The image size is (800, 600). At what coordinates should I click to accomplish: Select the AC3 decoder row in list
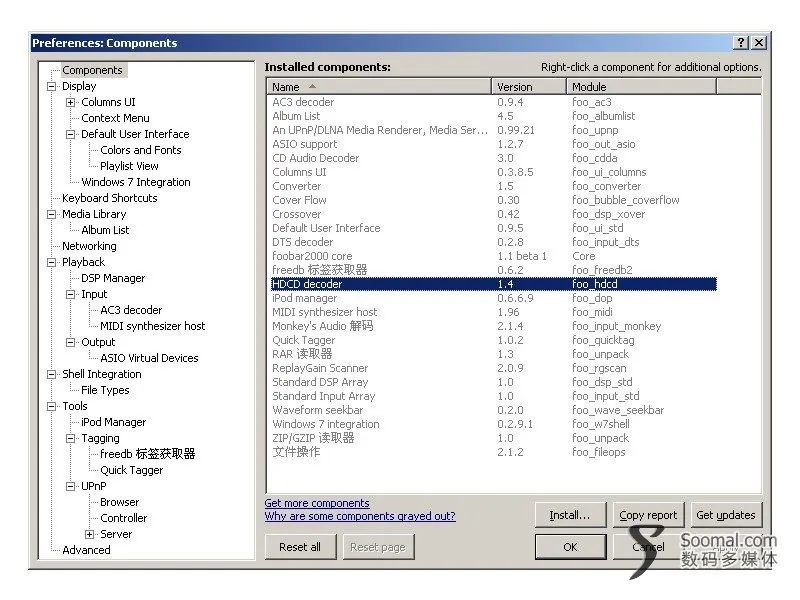(x=493, y=102)
